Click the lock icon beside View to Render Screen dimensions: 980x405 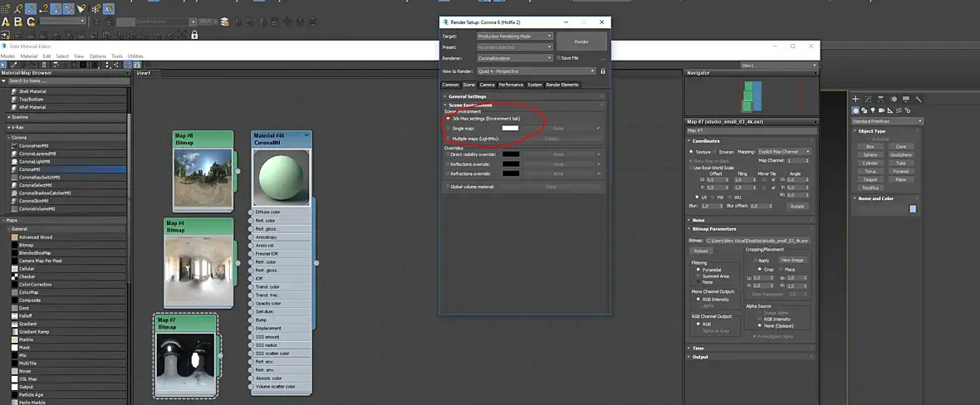tap(602, 71)
